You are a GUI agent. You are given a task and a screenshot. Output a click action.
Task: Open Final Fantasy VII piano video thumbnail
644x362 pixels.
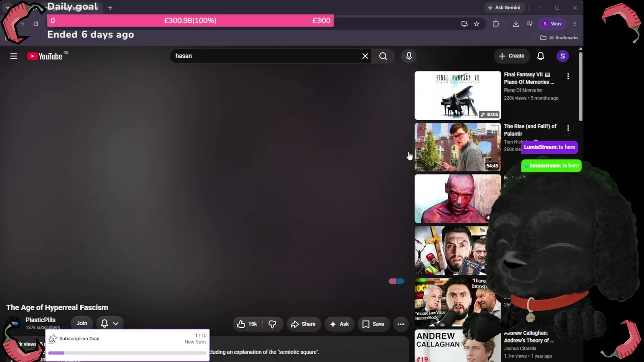click(457, 96)
